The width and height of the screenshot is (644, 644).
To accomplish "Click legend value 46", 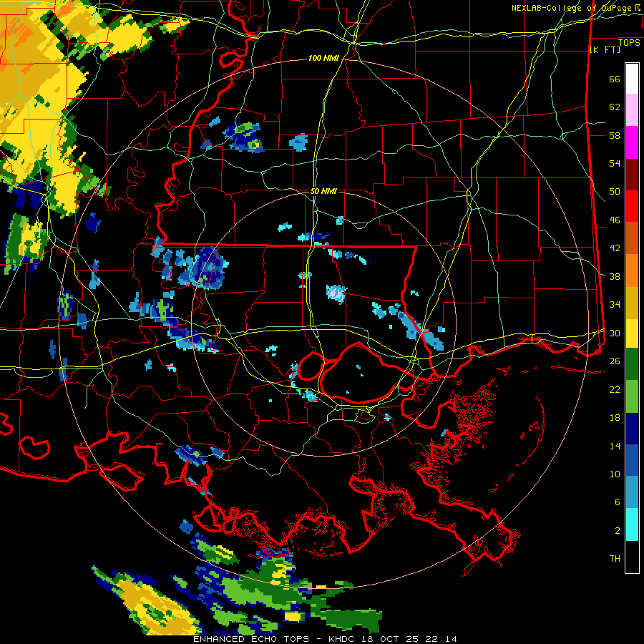I will (x=615, y=220).
